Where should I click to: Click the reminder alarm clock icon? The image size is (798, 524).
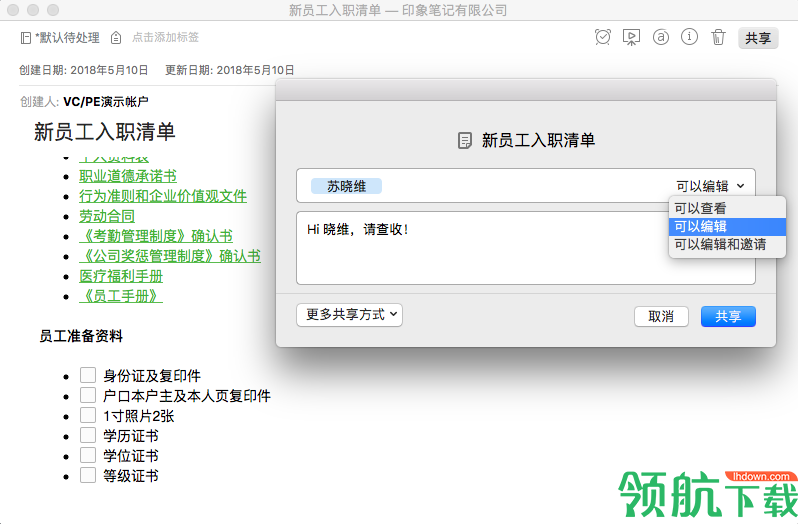tap(603, 37)
